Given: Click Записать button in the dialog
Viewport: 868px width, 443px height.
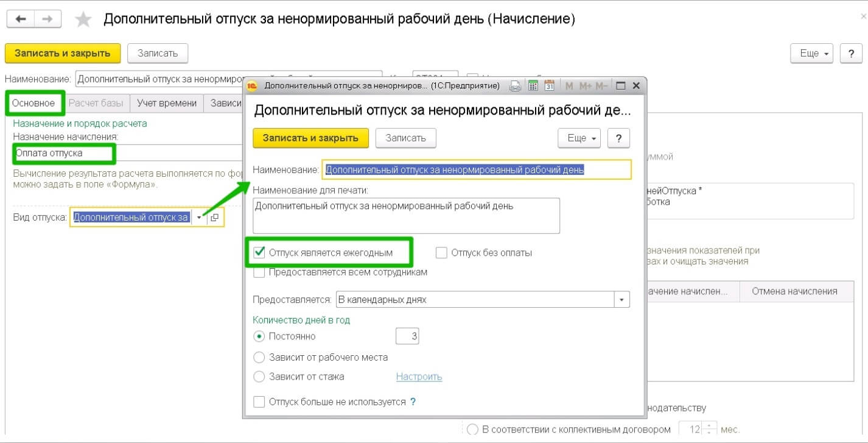Looking at the screenshot, I should [405, 138].
